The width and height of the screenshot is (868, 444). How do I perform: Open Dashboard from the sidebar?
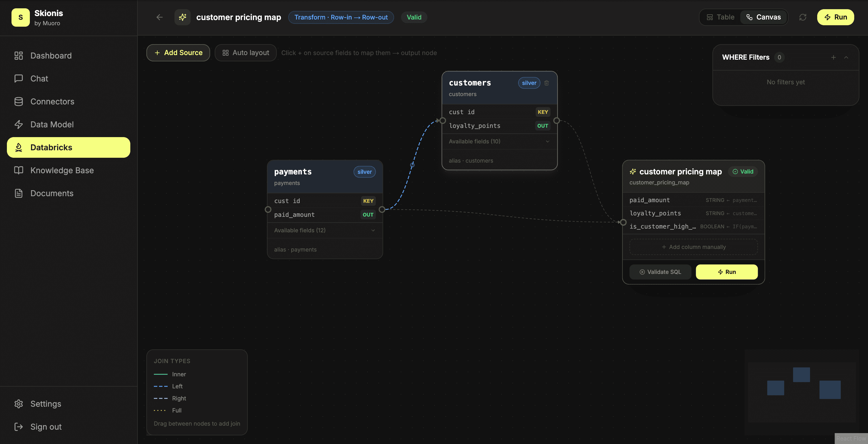tap(68, 56)
